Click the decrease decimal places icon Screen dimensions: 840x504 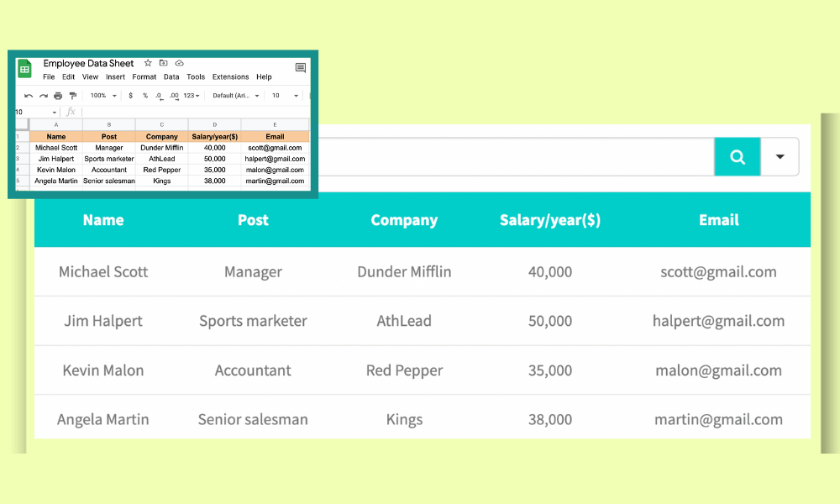pos(159,96)
